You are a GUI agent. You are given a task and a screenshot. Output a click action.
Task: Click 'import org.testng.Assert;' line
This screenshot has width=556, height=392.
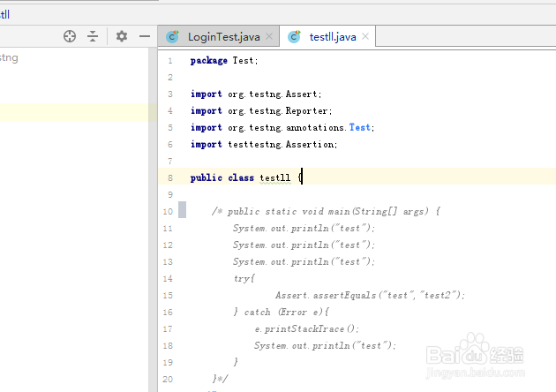tap(256, 94)
